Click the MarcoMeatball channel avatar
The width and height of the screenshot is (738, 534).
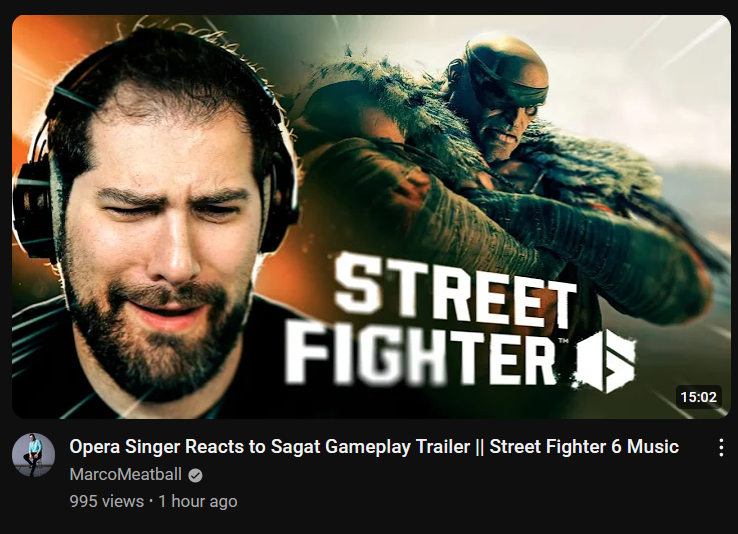[x=33, y=455]
